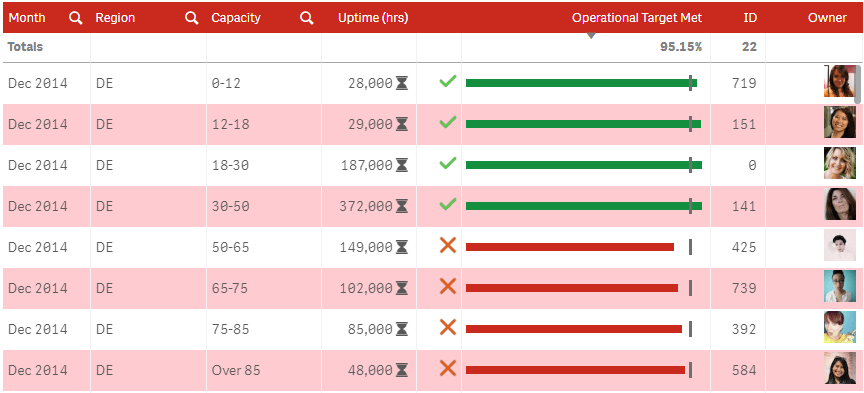The height and width of the screenshot is (393, 864).
Task: Open search for the Month column
Action: [x=75, y=18]
